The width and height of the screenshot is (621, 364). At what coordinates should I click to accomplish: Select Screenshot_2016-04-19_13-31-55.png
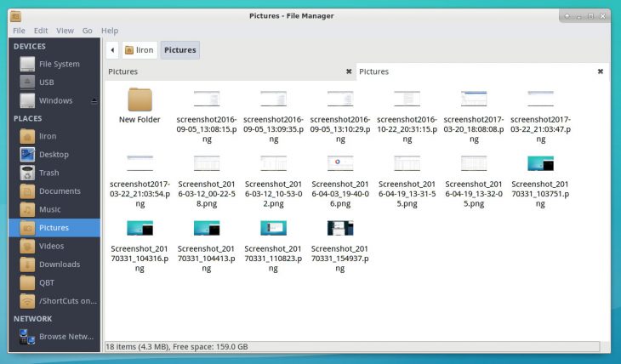coord(407,181)
